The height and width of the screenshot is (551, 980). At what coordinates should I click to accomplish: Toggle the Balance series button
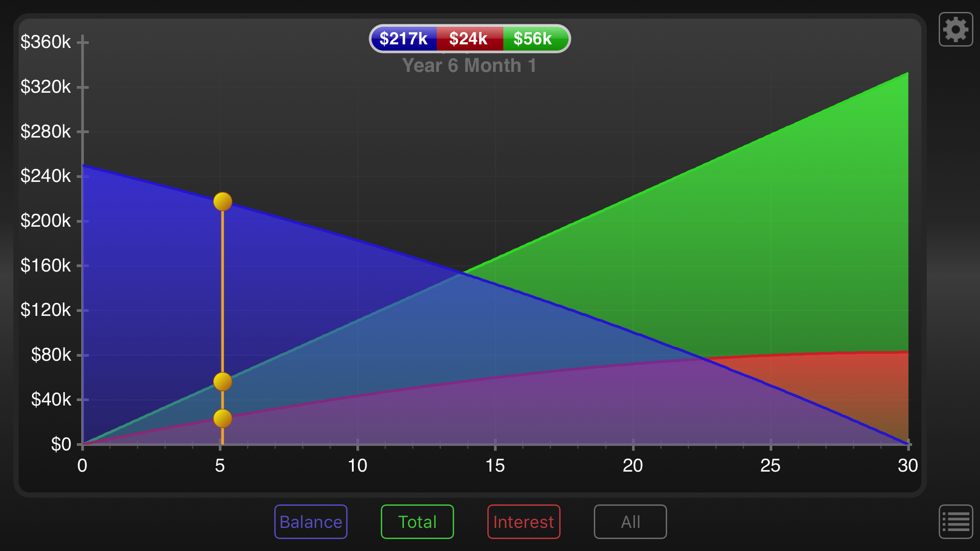(x=311, y=522)
